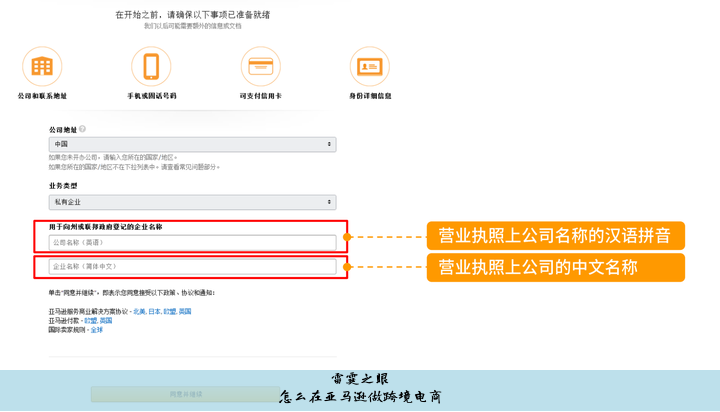
Task: Open 全球 link for 国际卖家规则
Action: [x=96, y=330]
